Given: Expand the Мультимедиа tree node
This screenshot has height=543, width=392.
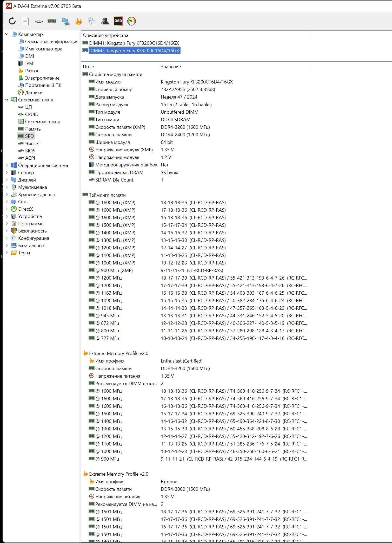Looking at the screenshot, I should [x=7, y=187].
